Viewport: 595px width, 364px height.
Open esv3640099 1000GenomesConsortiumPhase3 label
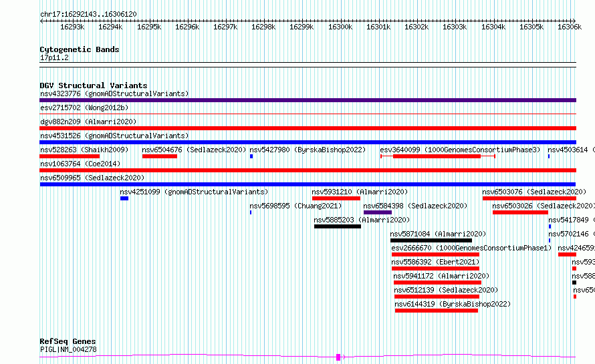460,150
